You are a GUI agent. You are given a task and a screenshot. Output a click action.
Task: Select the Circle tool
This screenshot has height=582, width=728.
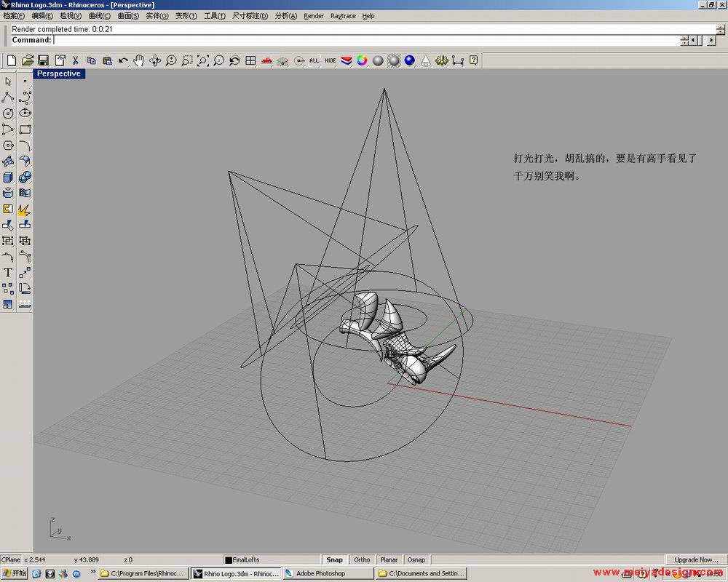[8, 113]
